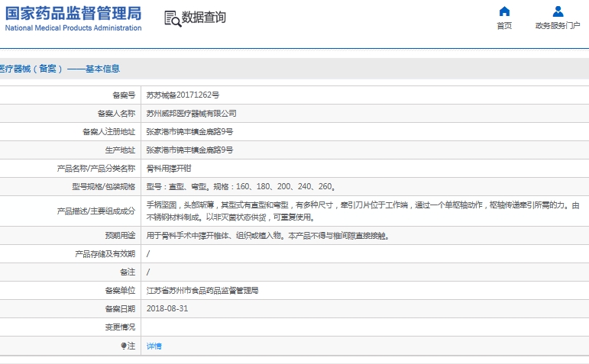Click the 产品名称/产品分类名称 label
The image size is (589, 364).
click(x=96, y=169)
